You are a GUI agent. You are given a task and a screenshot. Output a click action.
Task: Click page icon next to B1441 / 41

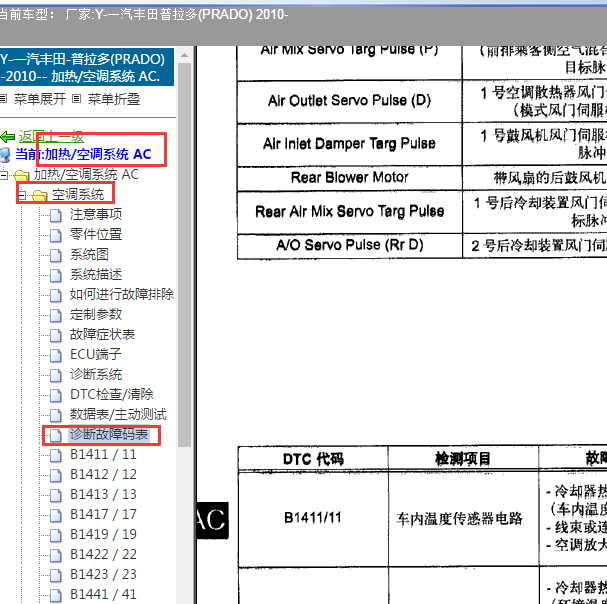(56, 595)
